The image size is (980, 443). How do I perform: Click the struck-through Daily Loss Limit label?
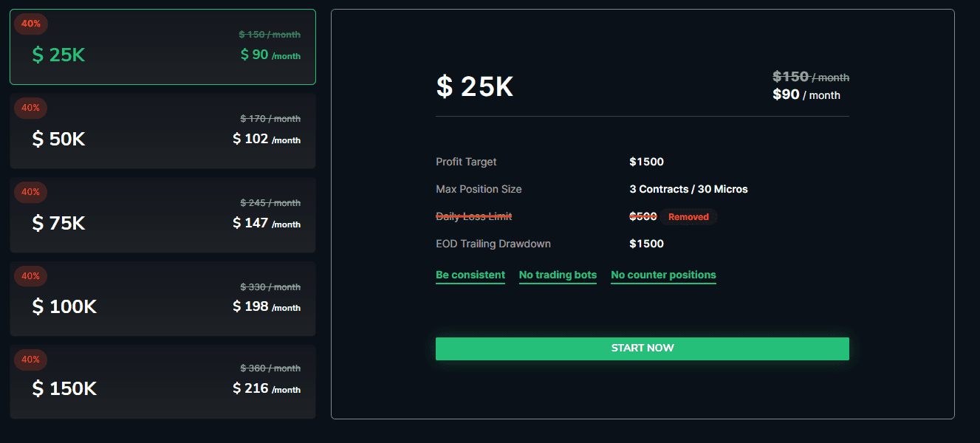(474, 216)
